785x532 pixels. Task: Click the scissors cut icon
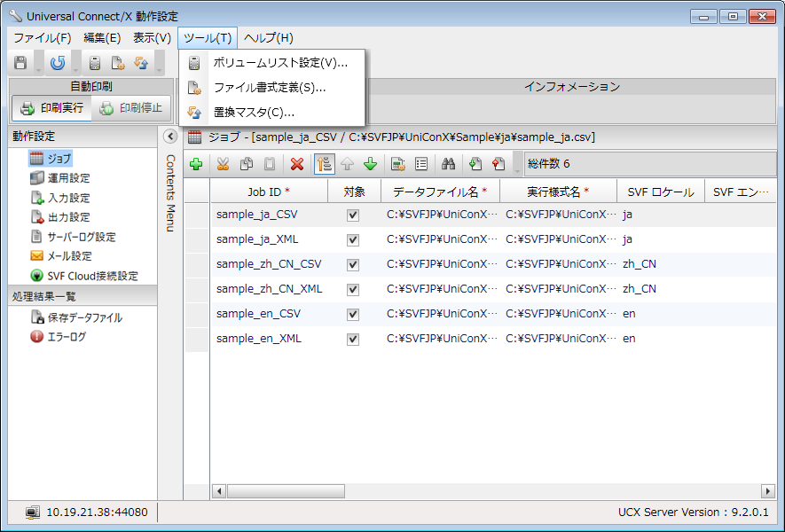(223, 164)
